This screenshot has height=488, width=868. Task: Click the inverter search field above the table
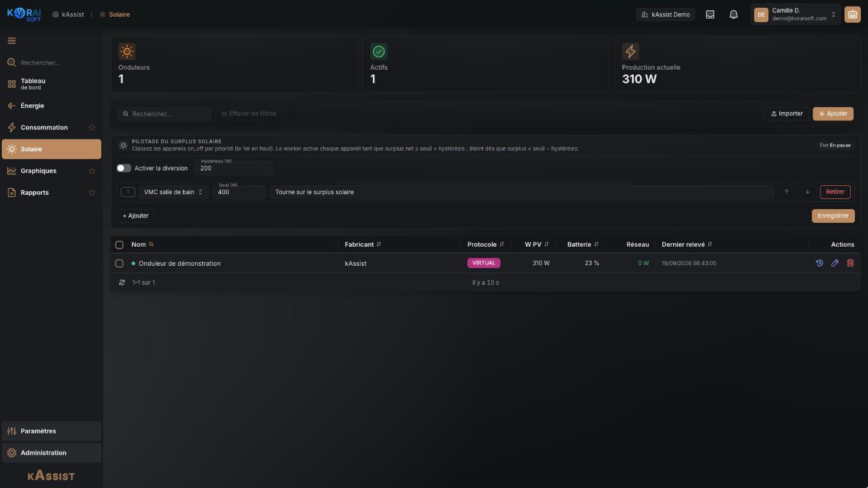click(165, 114)
